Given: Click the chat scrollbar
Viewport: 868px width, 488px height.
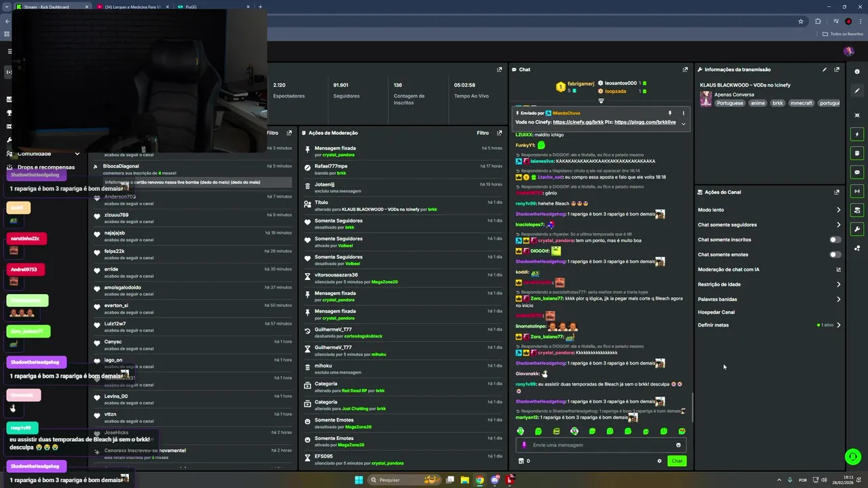Looking at the screenshot, I should pyautogui.click(x=692, y=409).
